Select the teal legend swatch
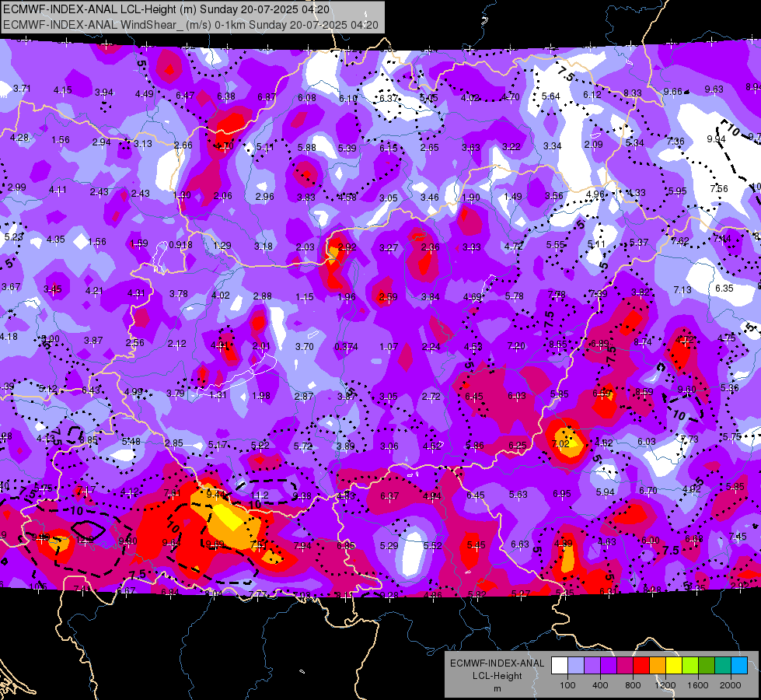This screenshot has height=700, width=761. pyautogui.click(x=723, y=666)
